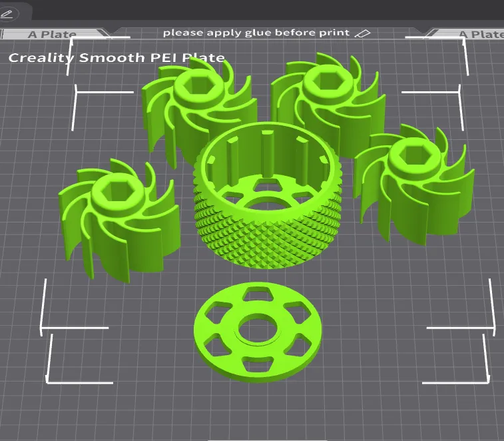Select the leftmost impeller model
This screenshot has width=504, height=441.
pos(119,220)
